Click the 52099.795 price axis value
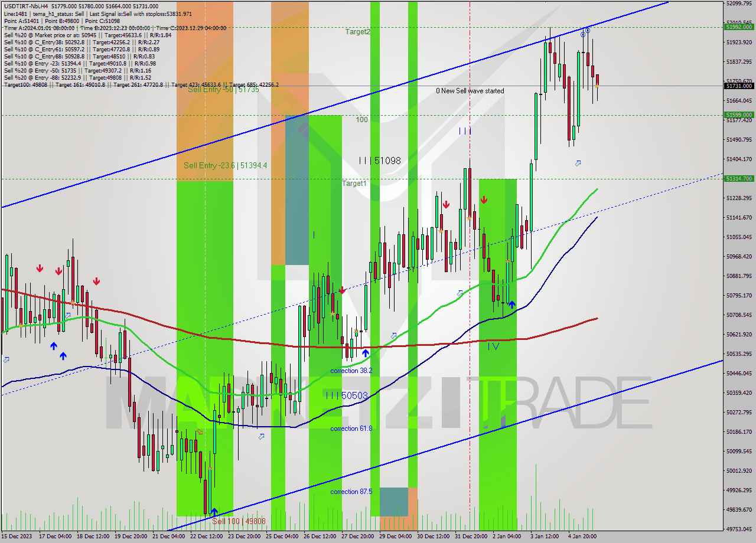 pos(739,3)
